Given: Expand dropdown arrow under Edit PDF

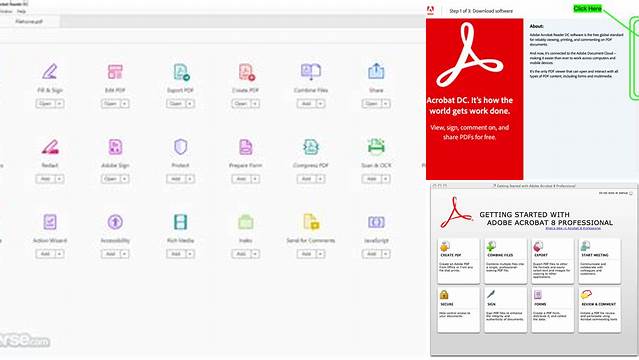Looking at the screenshot, I should click(125, 104).
